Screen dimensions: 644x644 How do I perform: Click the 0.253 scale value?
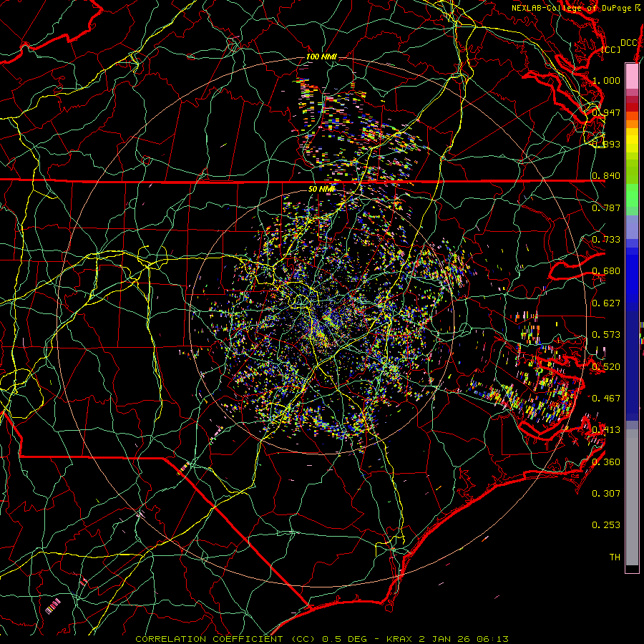606,525
